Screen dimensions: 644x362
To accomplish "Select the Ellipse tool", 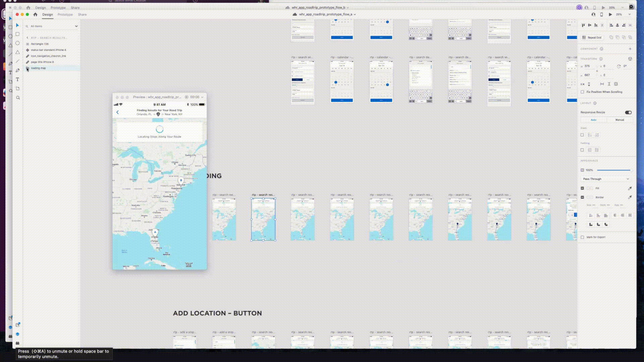I will pos(17,43).
